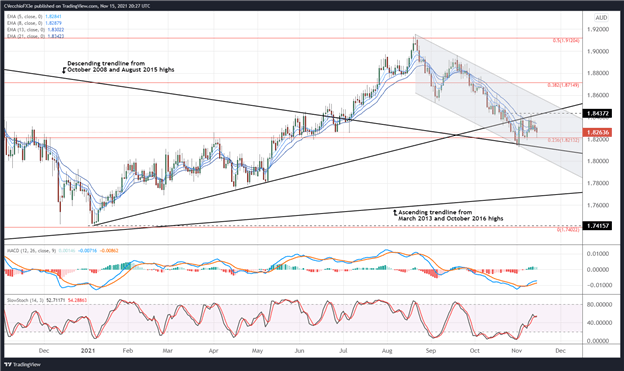
Task: Click the 1.84372 price label on axis
Action: [598, 114]
